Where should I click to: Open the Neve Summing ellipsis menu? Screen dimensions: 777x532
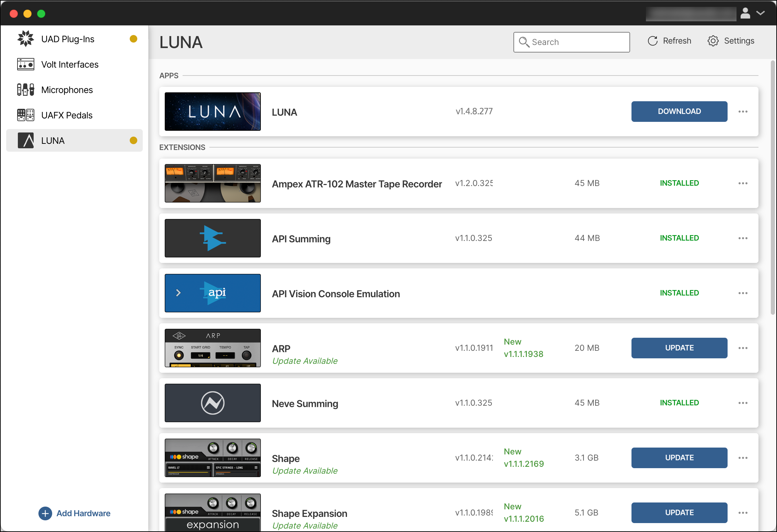[x=743, y=403]
